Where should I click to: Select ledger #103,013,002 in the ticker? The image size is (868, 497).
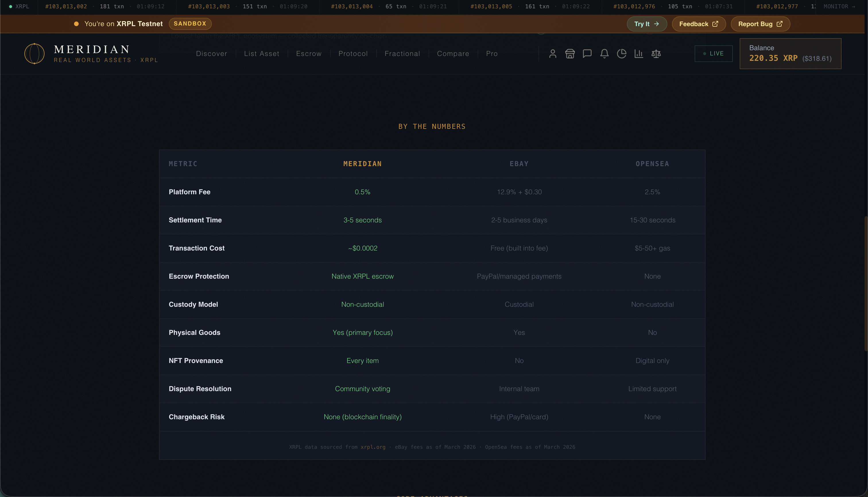(66, 7)
